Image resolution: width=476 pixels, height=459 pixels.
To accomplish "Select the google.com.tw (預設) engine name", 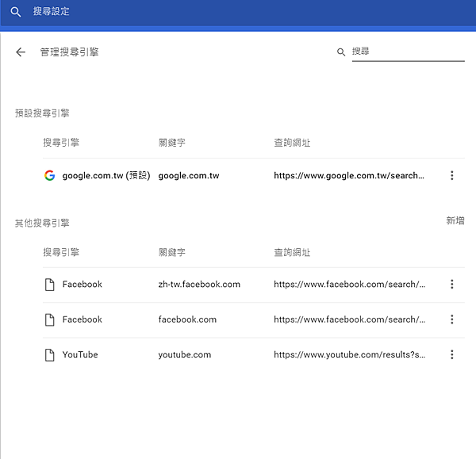I will pyautogui.click(x=106, y=176).
